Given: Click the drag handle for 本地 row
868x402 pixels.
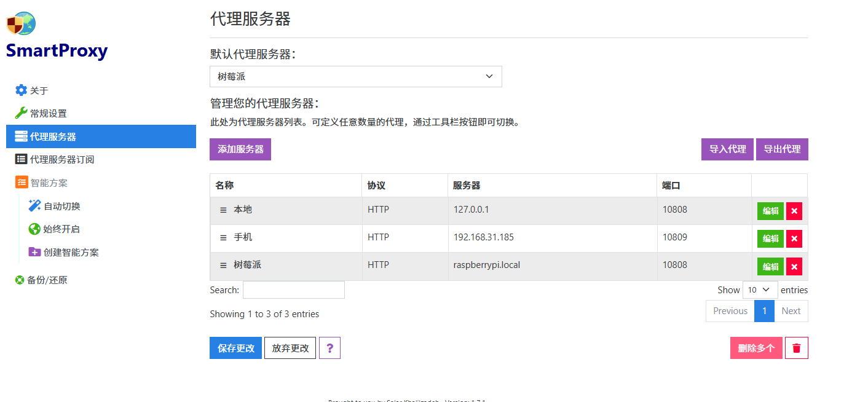Looking at the screenshot, I should (x=223, y=210).
